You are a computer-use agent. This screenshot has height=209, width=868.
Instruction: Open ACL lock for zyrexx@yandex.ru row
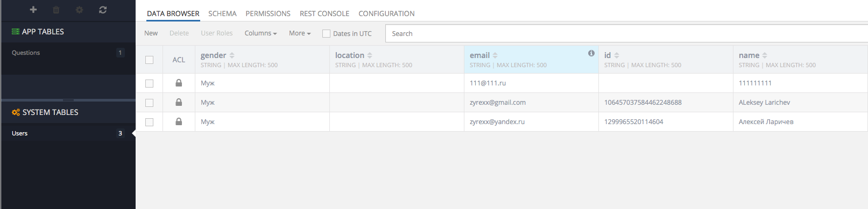click(179, 121)
